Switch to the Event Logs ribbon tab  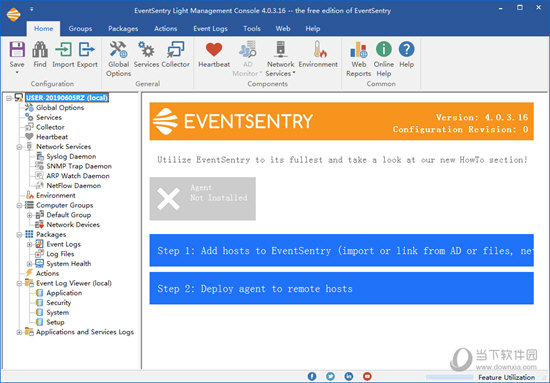[x=210, y=29]
